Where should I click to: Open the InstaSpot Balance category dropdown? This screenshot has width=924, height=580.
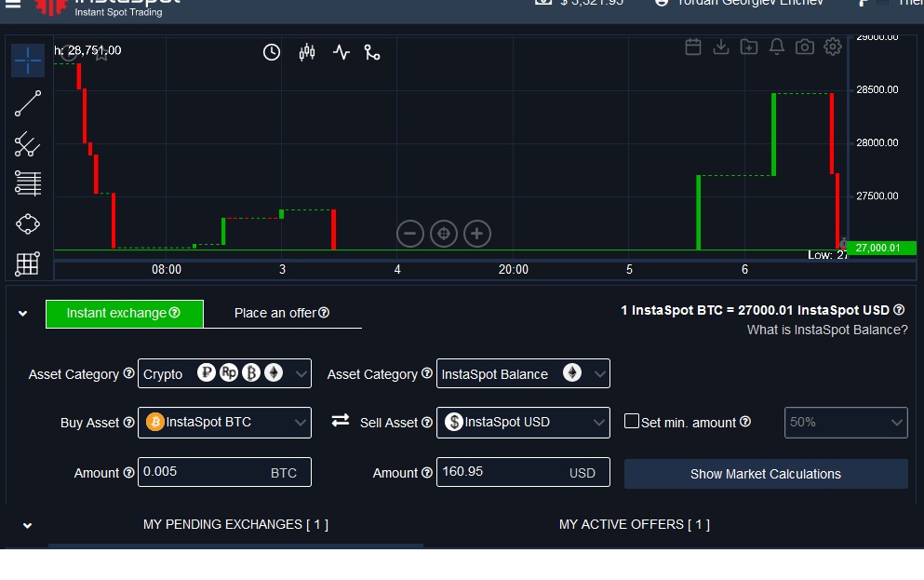(523, 373)
